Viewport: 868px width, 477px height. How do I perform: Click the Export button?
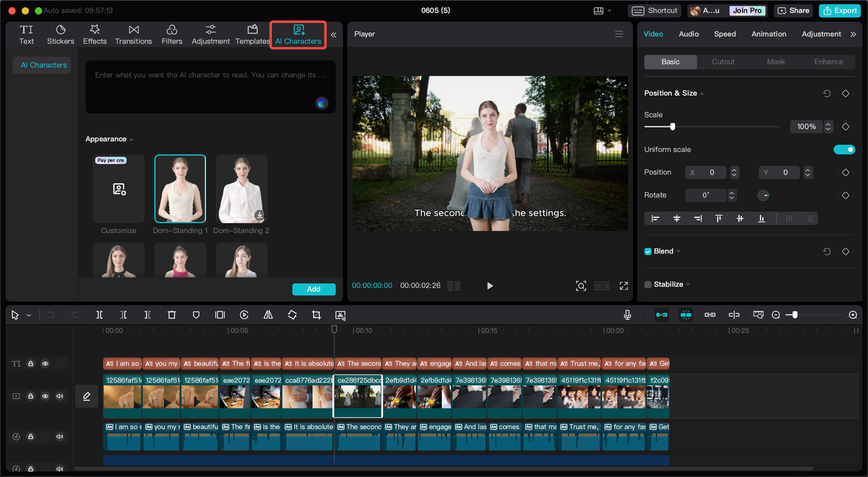coord(840,10)
